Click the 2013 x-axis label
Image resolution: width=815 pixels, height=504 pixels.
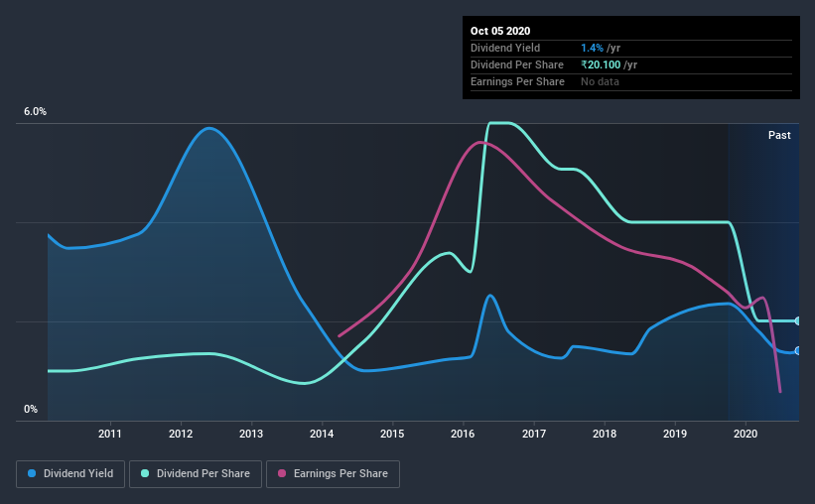[251, 434]
